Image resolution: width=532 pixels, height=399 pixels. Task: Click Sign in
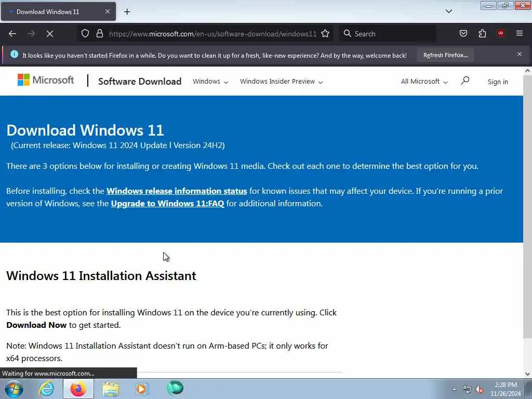point(498,82)
